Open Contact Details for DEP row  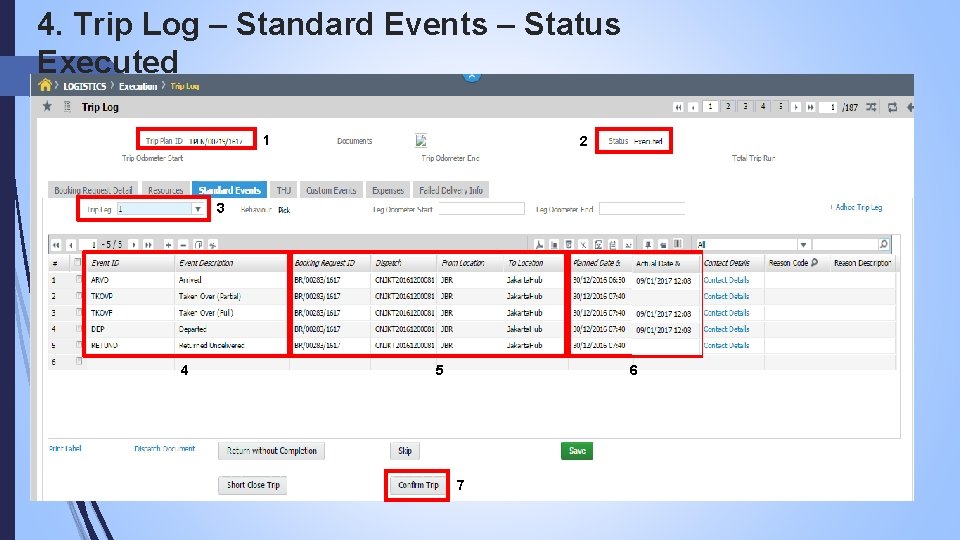[x=726, y=329]
